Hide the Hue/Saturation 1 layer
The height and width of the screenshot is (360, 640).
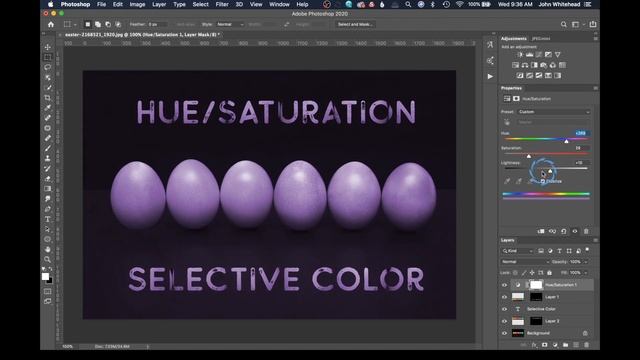504,285
